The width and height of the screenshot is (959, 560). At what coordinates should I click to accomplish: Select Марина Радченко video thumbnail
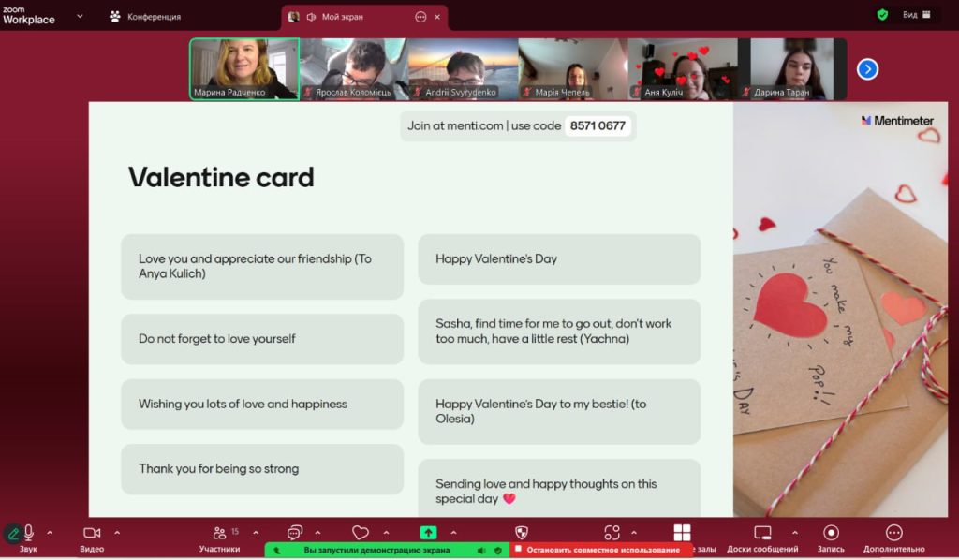coord(244,68)
